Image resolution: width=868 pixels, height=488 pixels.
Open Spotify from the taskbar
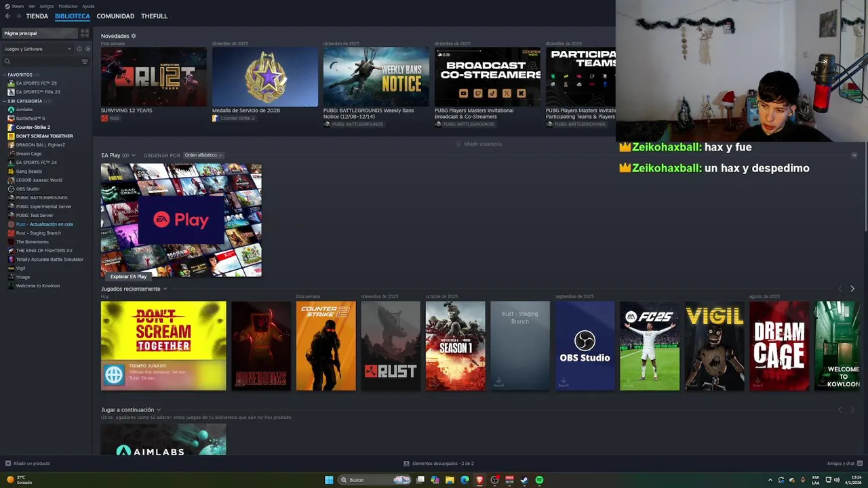pos(539,480)
